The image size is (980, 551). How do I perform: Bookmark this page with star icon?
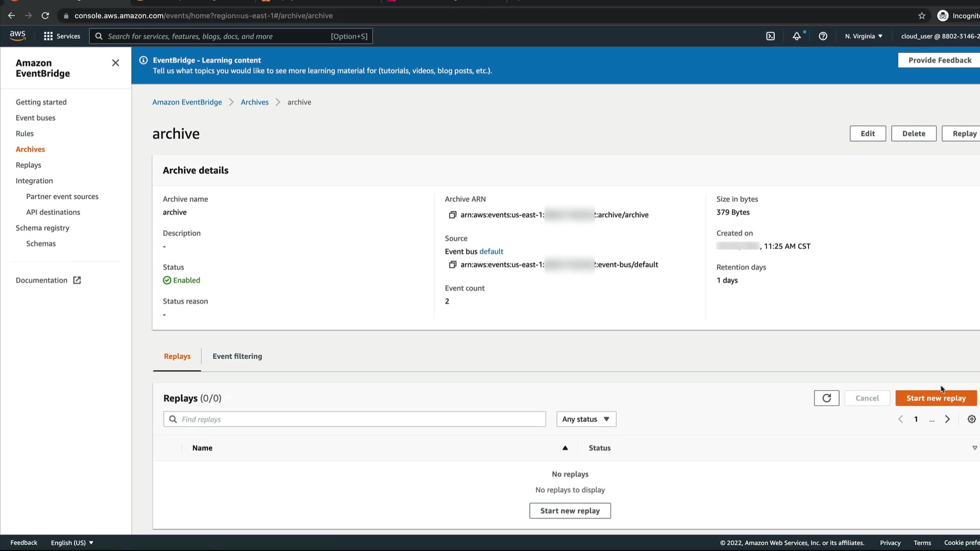pos(922,16)
